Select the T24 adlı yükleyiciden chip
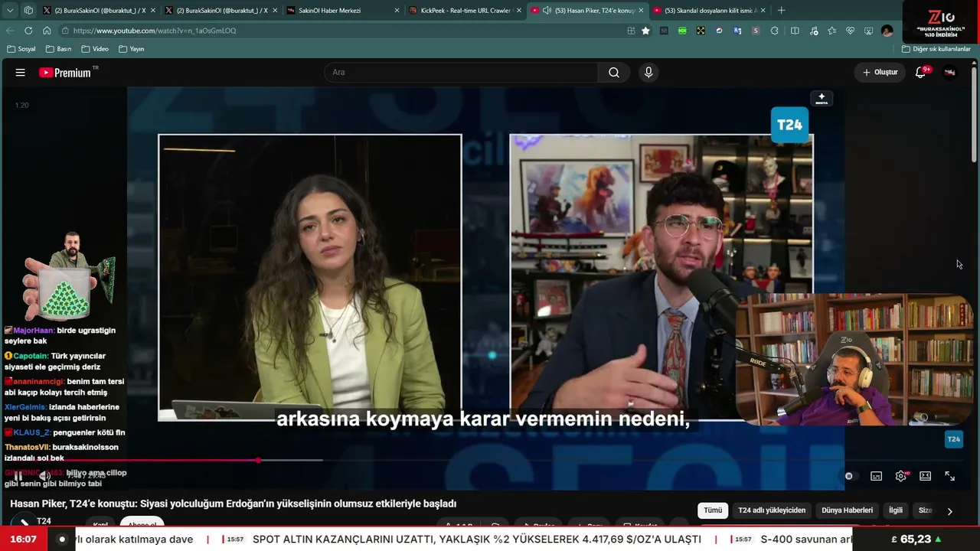Viewport: 980px width, 551px height. click(772, 510)
